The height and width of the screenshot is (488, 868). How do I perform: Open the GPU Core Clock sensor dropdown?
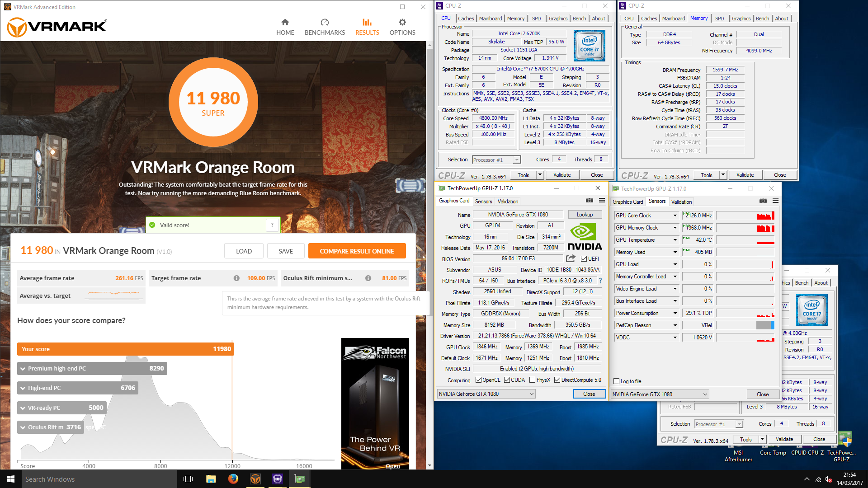click(x=675, y=216)
